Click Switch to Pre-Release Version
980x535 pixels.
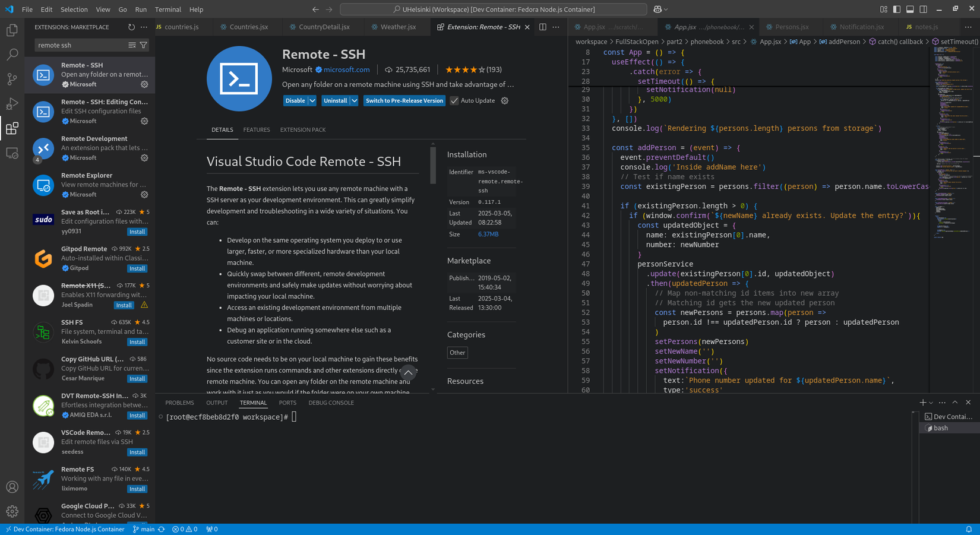click(404, 100)
